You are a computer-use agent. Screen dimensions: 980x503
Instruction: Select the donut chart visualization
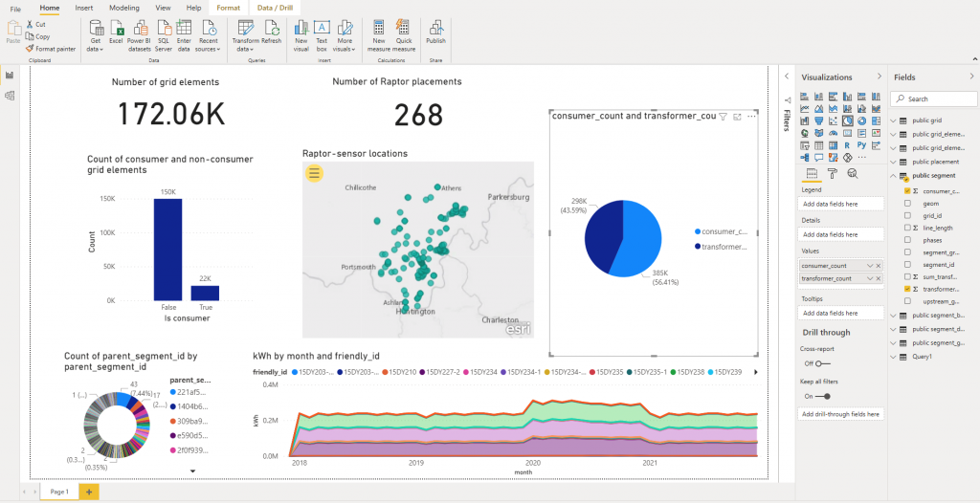[x=862, y=121]
